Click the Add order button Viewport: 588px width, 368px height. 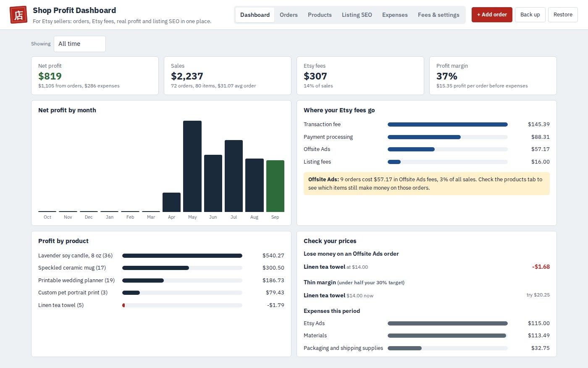point(492,15)
